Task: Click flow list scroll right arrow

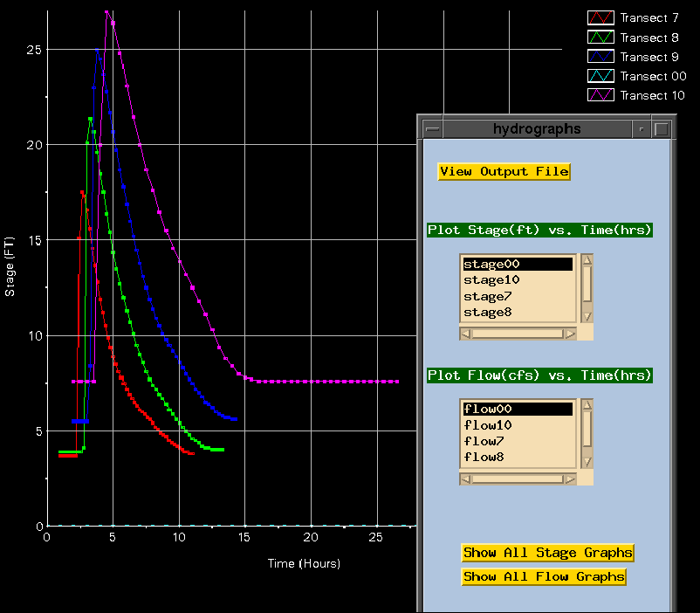Action: click(570, 479)
